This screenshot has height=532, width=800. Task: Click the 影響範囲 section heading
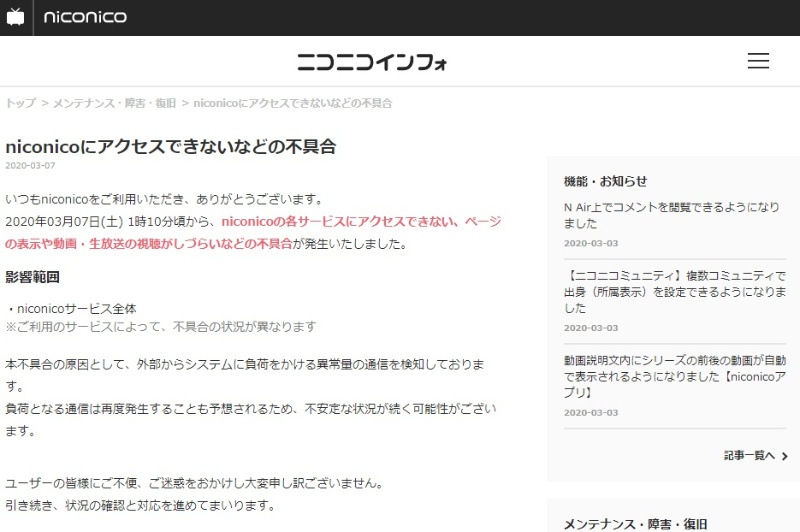coord(33,276)
